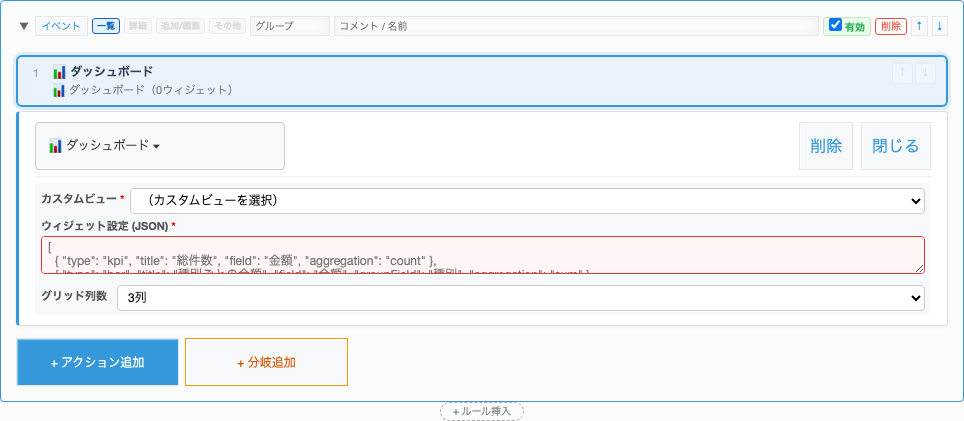This screenshot has width=964, height=421.
Task: Click chart icon beside 0ウィジェット subtitle
Action: click(59, 90)
